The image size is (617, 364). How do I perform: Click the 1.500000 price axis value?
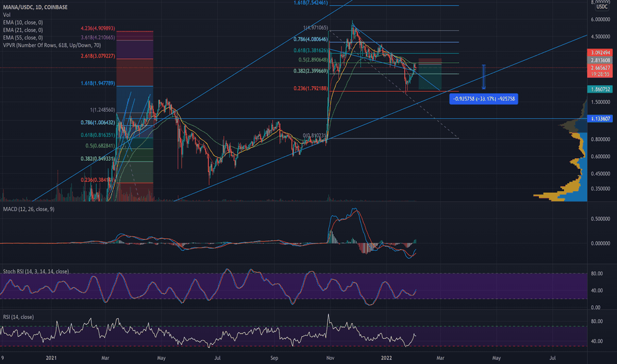point(600,102)
